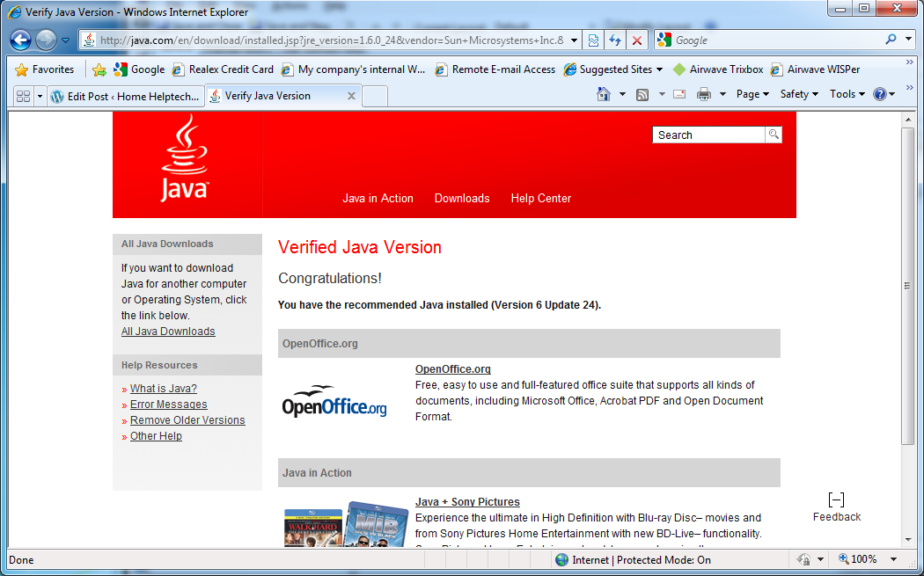Click the vertical scrollbar up arrow
Image resolution: width=924 pixels, height=576 pixels.
click(x=908, y=120)
